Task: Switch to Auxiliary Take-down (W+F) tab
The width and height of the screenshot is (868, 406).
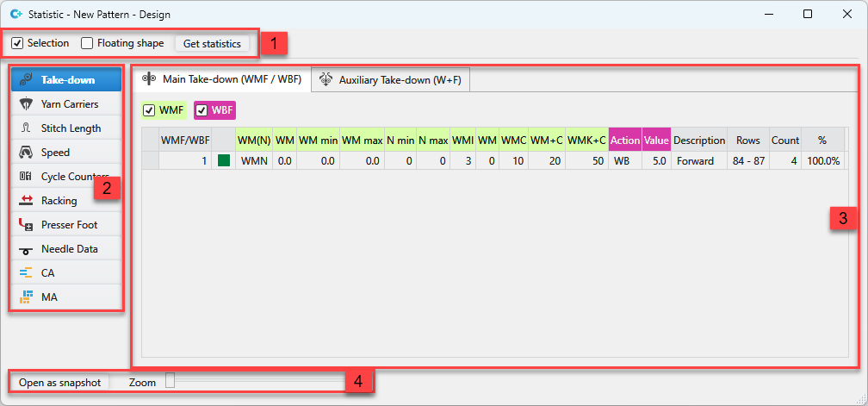Action: pyautogui.click(x=392, y=79)
